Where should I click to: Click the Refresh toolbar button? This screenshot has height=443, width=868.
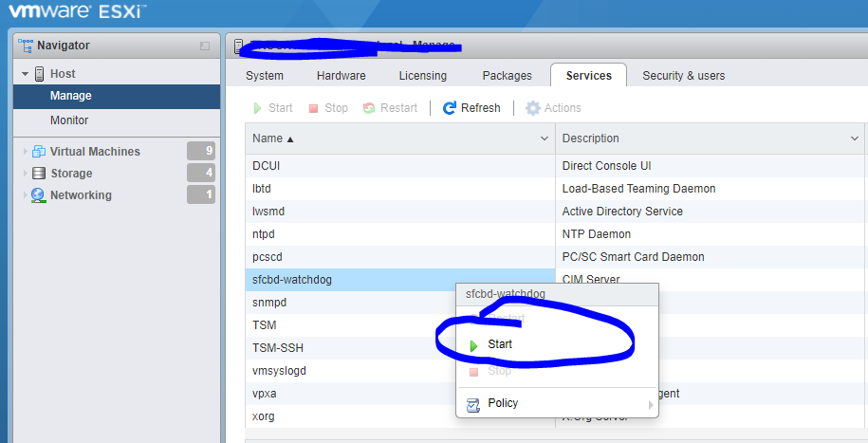[x=471, y=108]
